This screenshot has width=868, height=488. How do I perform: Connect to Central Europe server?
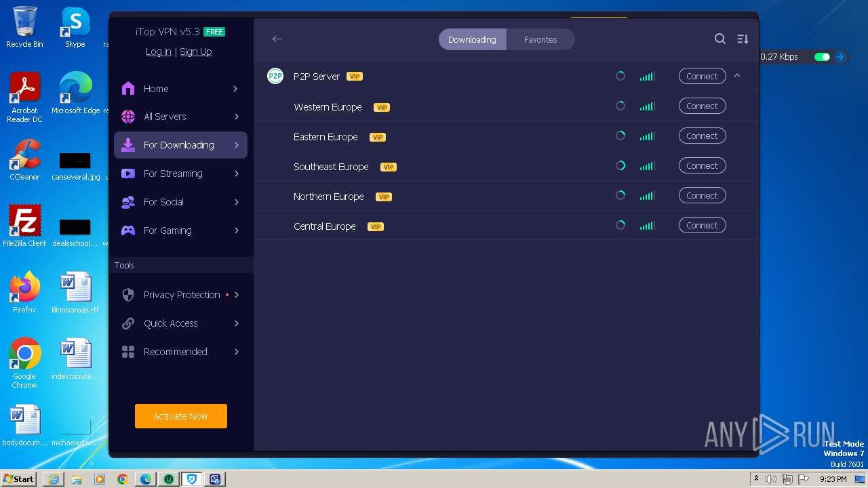click(x=702, y=225)
